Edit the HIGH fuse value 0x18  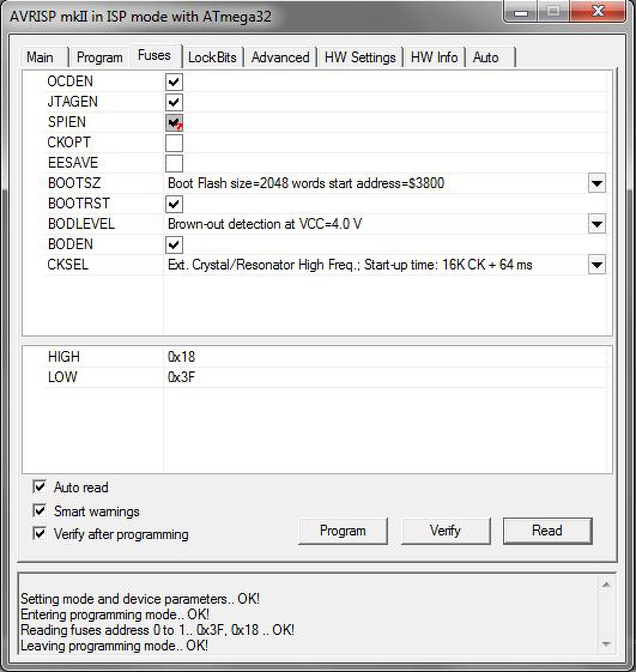point(181,357)
